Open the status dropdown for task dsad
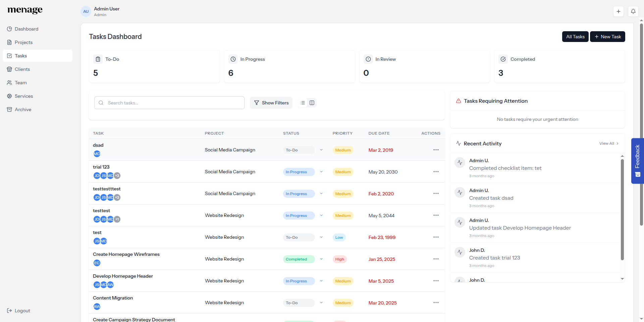 coord(321,150)
